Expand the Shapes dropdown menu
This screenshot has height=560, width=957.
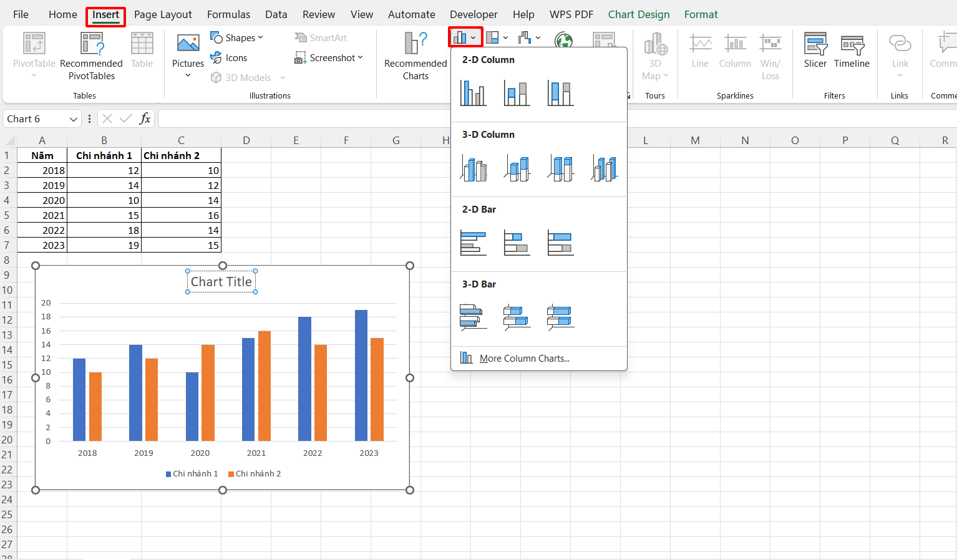pyautogui.click(x=237, y=38)
